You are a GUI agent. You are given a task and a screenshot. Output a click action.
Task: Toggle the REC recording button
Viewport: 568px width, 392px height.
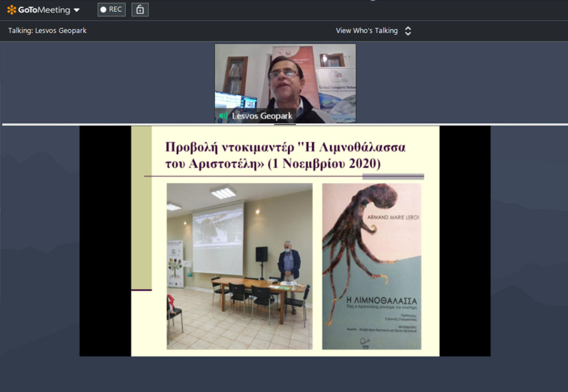click(x=112, y=10)
